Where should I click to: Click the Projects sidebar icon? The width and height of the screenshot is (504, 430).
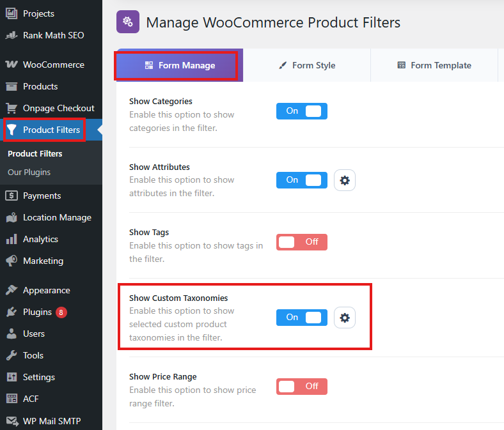[12, 13]
